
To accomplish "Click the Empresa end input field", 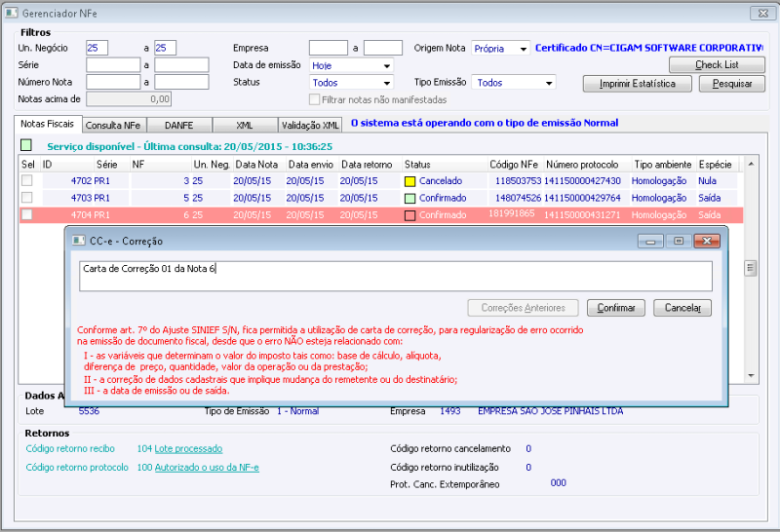I will click(x=383, y=48).
